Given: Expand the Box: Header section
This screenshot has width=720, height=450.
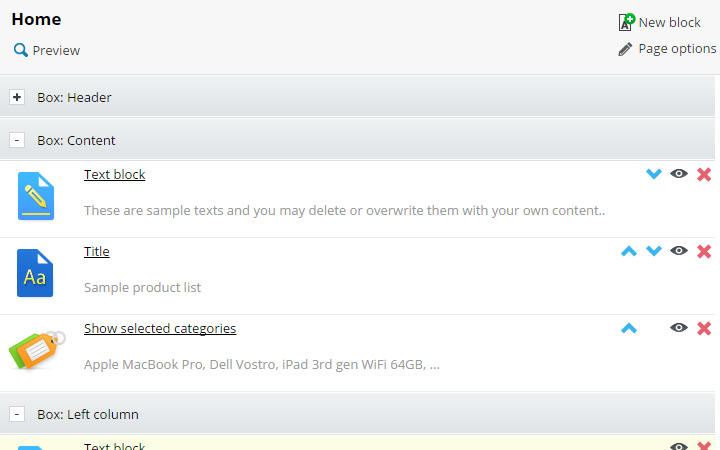Looking at the screenshot, I should pos(17,97).
